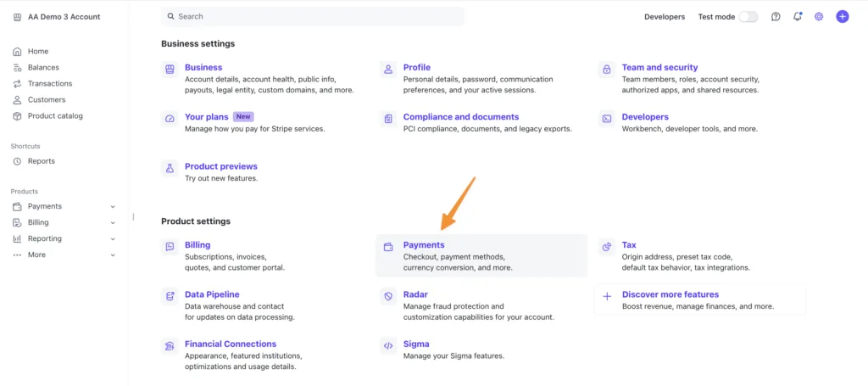Open Payments product settings link

click(x=424, y=245)
